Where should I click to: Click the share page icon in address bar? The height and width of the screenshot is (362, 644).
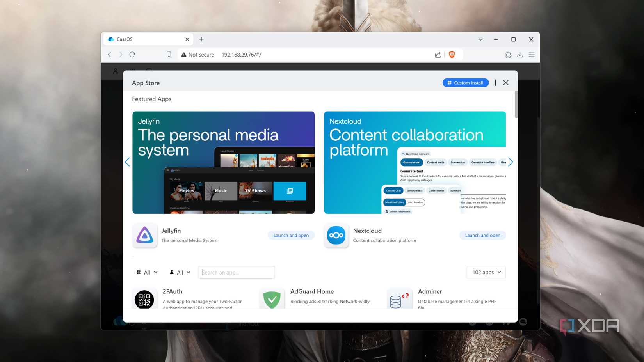click(438, 55)
